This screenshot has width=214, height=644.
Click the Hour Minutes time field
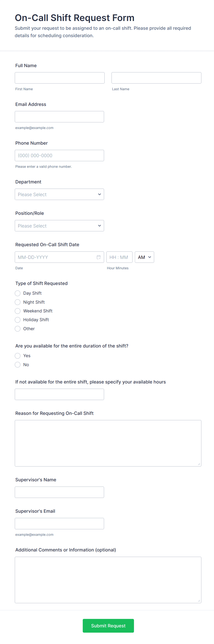[x=119, y=257]
